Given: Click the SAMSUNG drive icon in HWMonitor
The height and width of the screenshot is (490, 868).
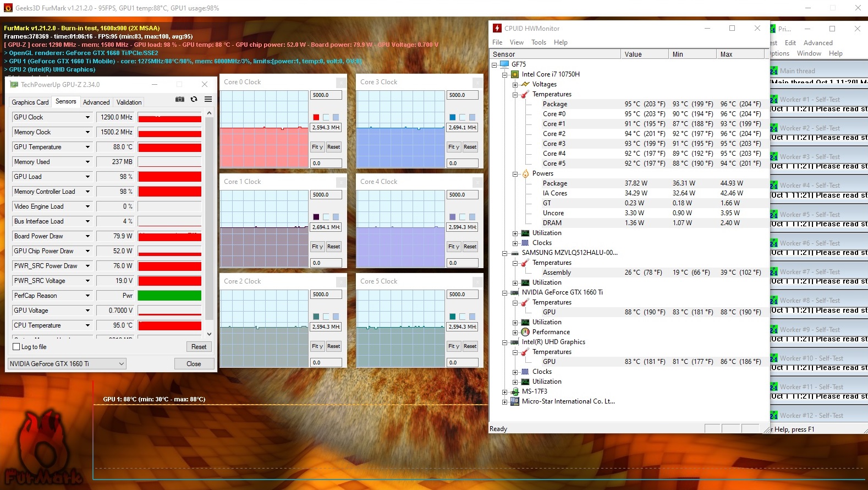Looking at the screenshot, I should 515,253.
